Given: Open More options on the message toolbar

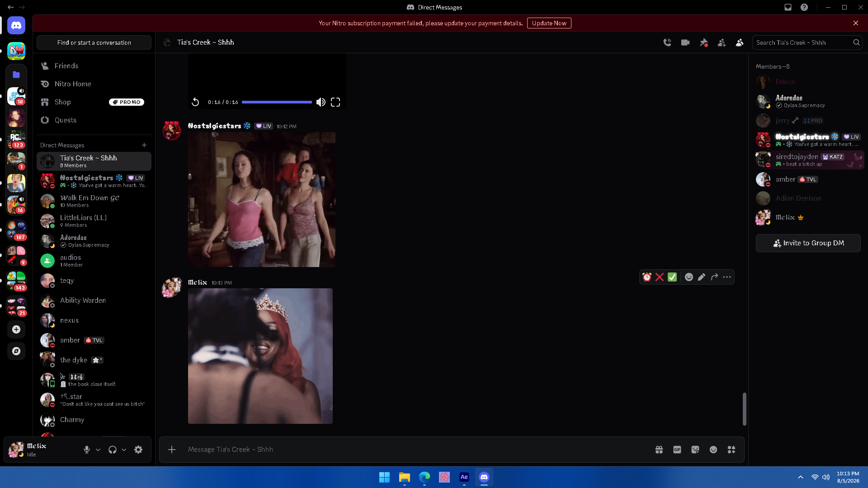Looking at the screenshot, I should pos(727,277).
